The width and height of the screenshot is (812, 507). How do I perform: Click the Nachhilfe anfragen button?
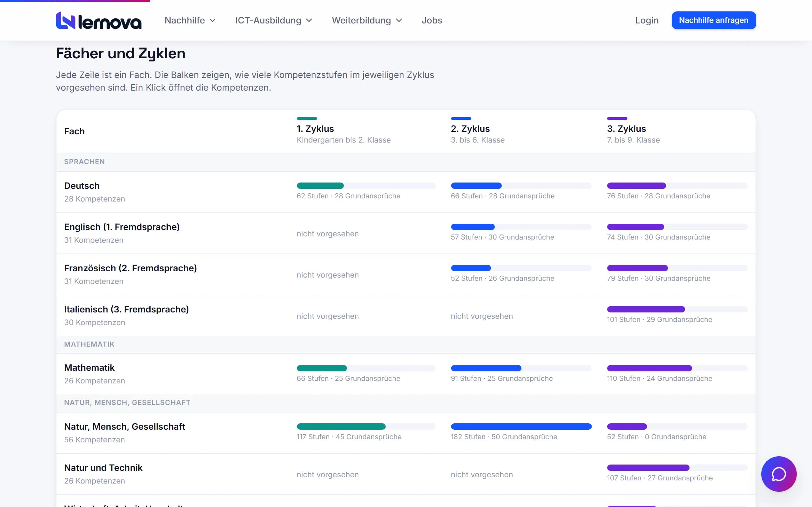point(714,21)
